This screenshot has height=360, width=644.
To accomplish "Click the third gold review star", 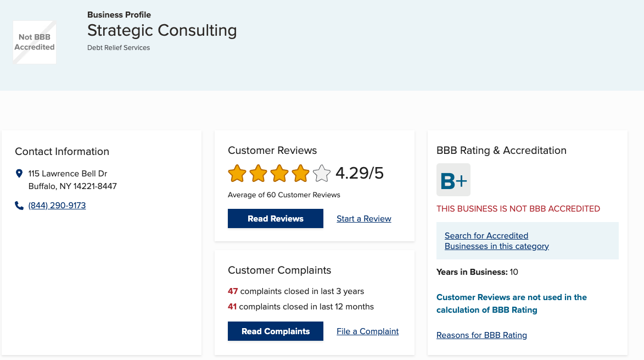I will pos(279,174).
